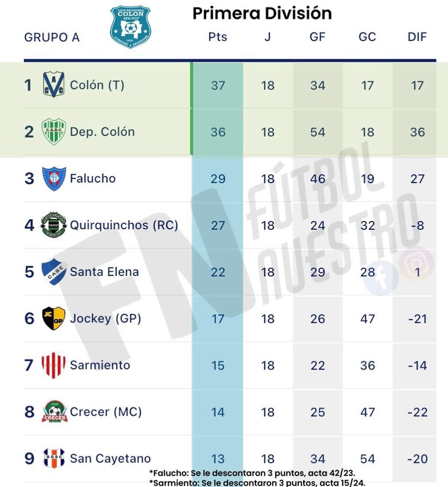Image resolution: width=448 pixels, height=487 pixels.
Task: Click the Santa Elena CASE crest
Action: pos(54,272)
